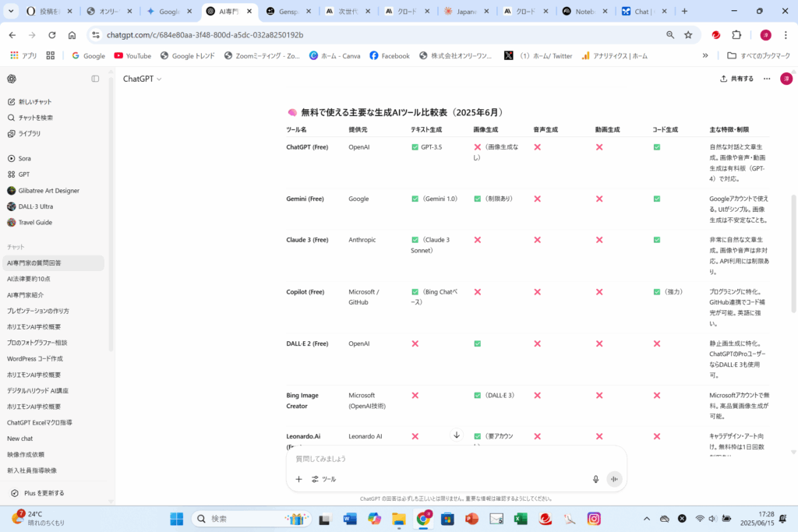Viewport: 798px width, 532px height.
Task: Switch to the NotebookLM tab
Action: [584, 11]
